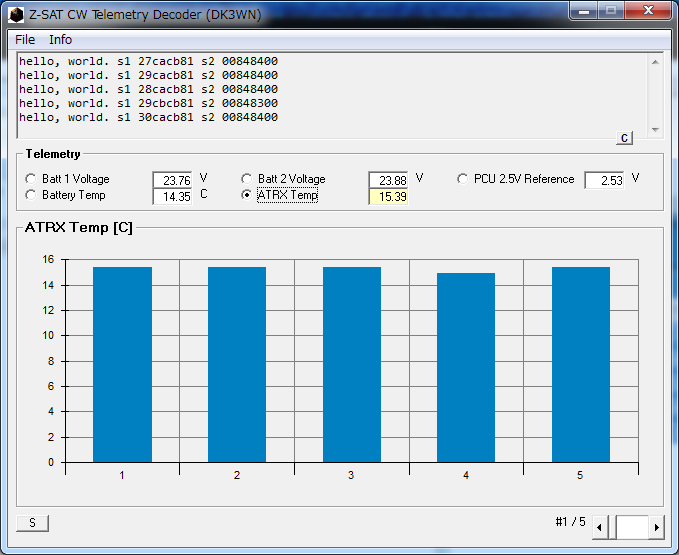Minimize the Z-SAT decoder window

[584, 11]
